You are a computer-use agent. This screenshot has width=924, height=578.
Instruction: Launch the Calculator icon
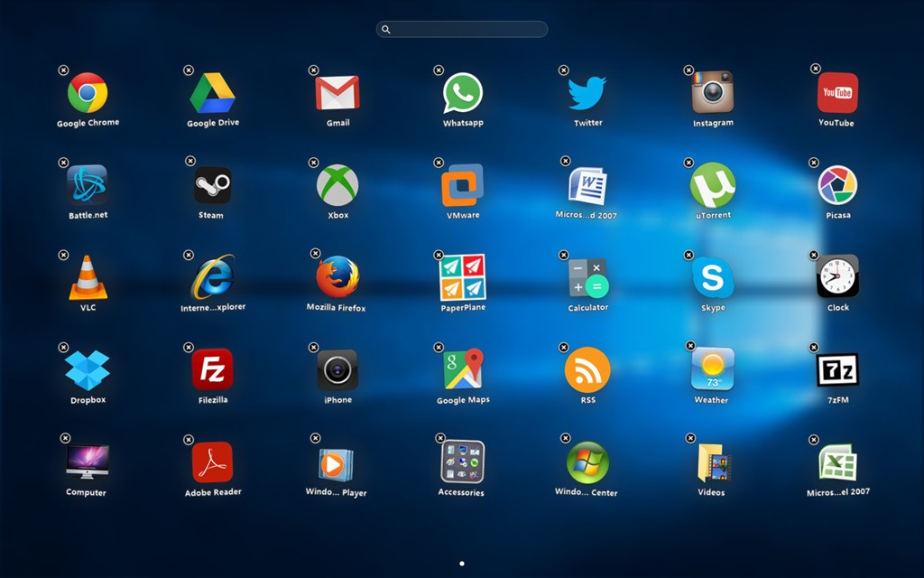tap(587, 277)
